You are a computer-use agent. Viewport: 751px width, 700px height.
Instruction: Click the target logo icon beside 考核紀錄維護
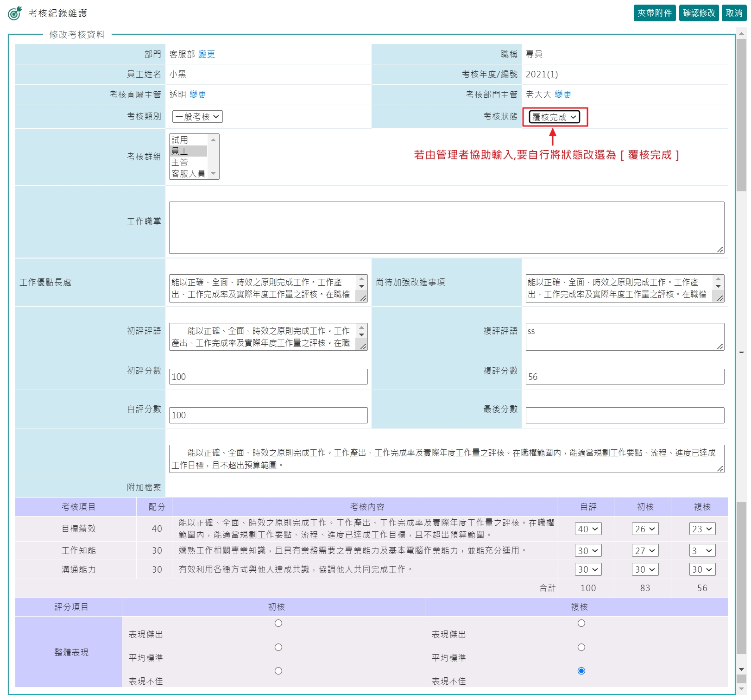15,13
